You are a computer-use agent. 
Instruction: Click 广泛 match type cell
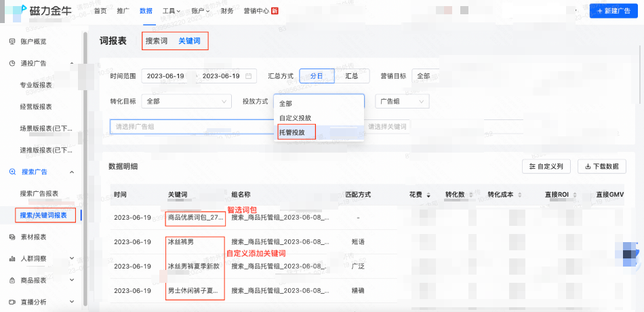tap(358, 266)
